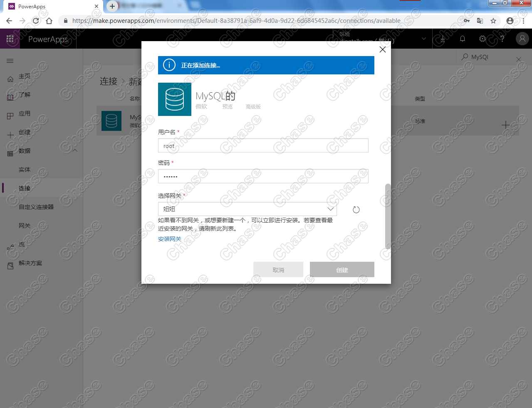The width and height of the screenshot is (532, 408).
Task: Open Entities under Data
Action: point(25,170)
